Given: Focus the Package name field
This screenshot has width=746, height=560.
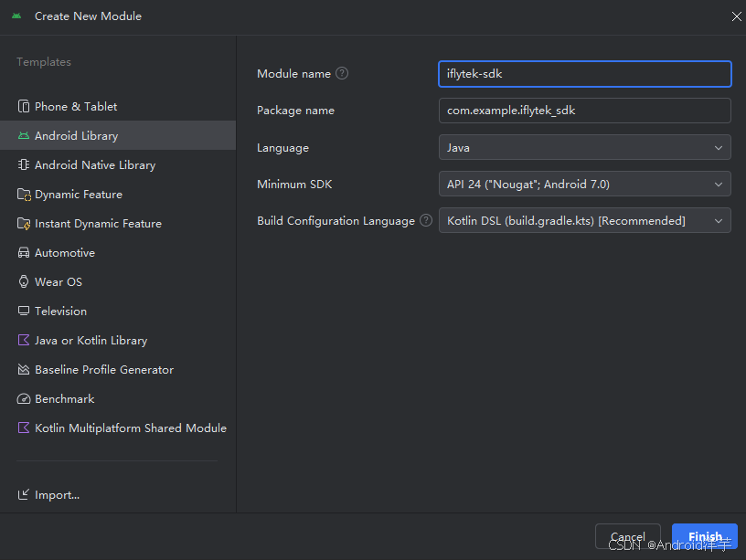Looking at the screenshot, I should (x=585, y=111).
